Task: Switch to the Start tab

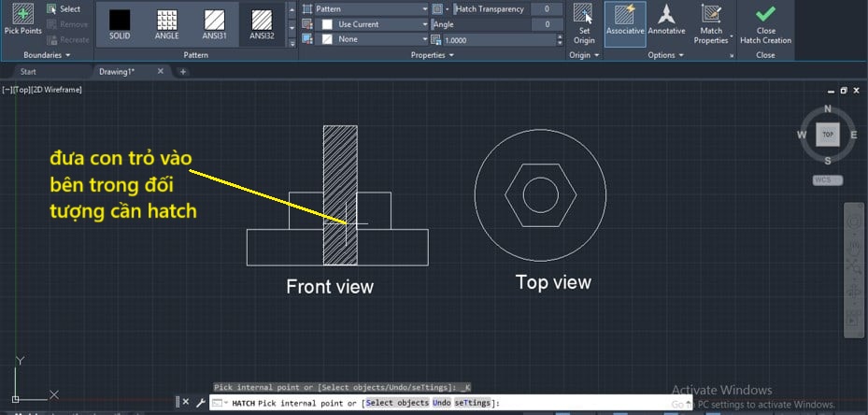Action: [28, 71]
